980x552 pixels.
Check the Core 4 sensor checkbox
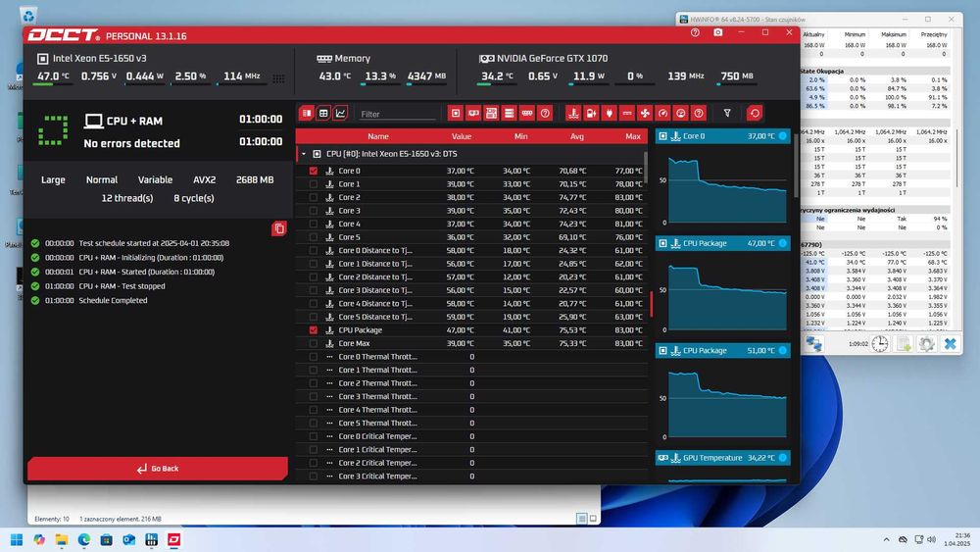pos(314,224)
